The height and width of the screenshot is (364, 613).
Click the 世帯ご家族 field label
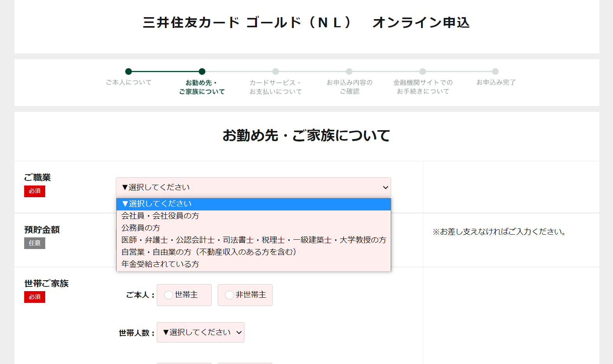tap(46, 284)
